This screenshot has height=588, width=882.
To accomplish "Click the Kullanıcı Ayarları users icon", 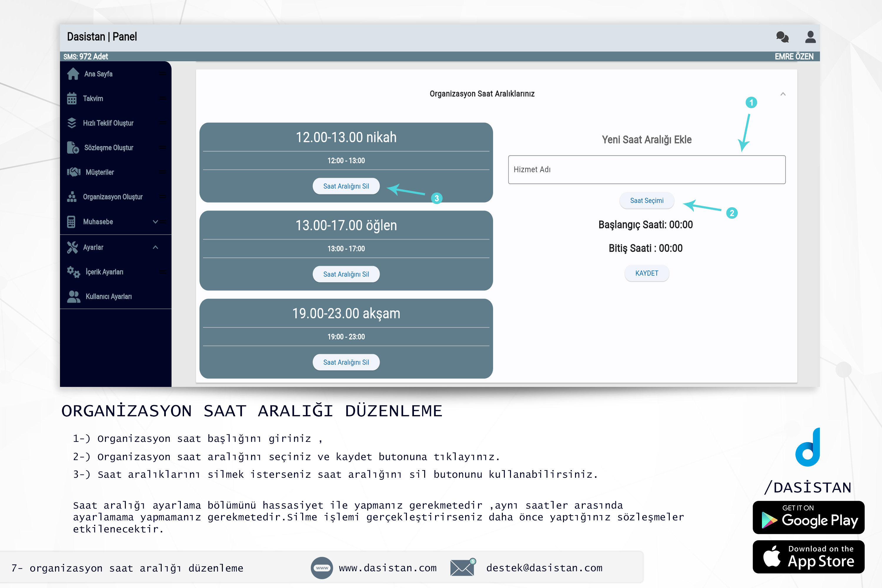I will (x=73, y=296).
